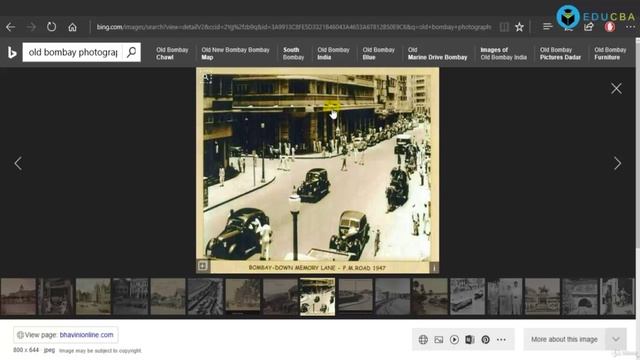
Task: Click the Pinterest icon
Action: pos(485,340)
